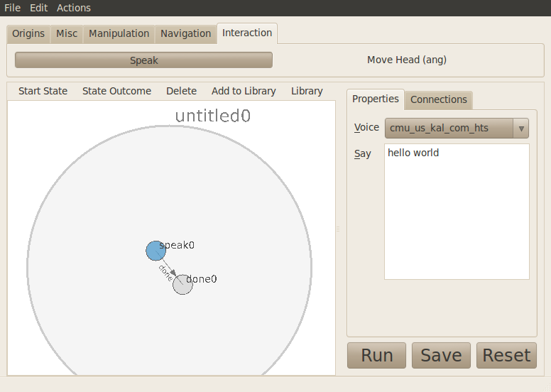Select the gray done0 outcome node

click(182, 285)
